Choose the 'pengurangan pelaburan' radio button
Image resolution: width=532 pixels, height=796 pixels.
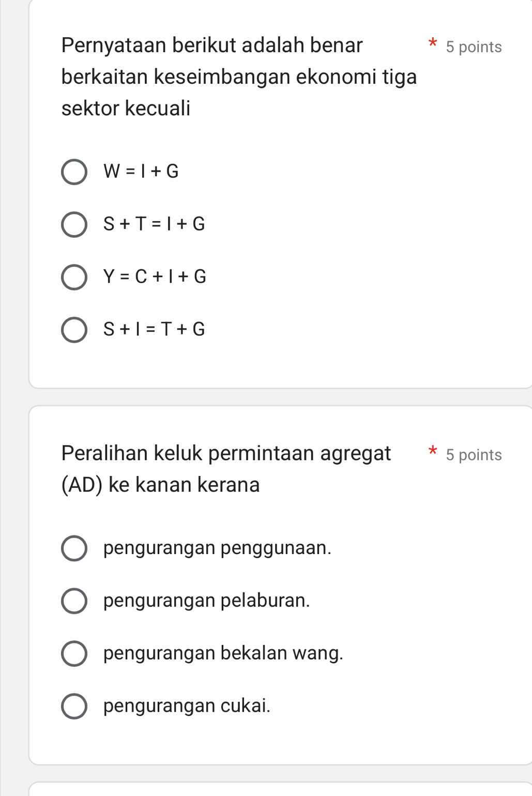coord(74,601)
